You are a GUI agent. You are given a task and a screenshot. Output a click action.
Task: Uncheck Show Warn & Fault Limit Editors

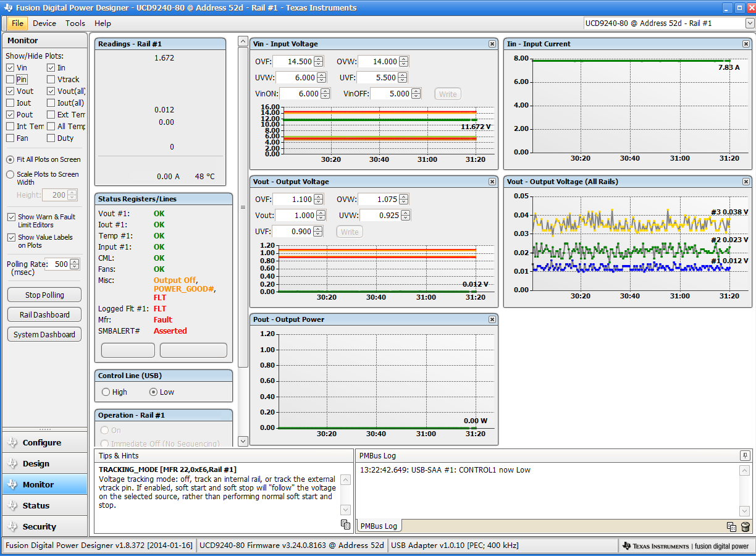(11, 217)
